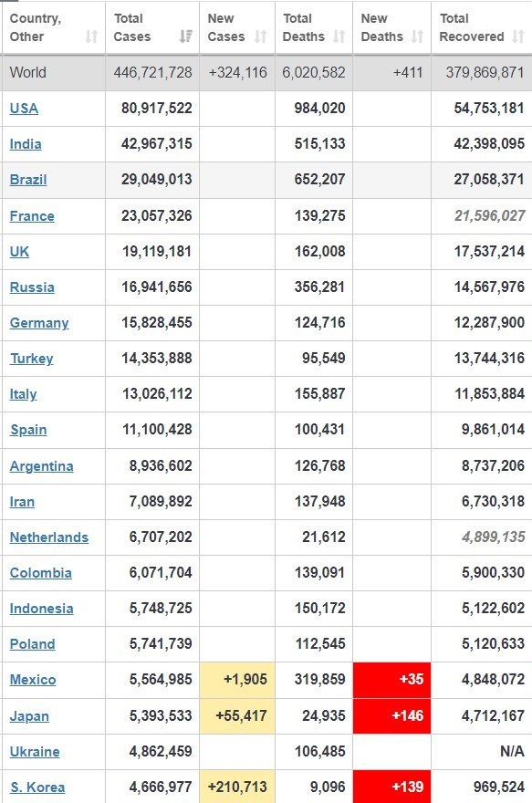
Task: Click Japan's +55,417 new cases cell
Action: point(237,716)
